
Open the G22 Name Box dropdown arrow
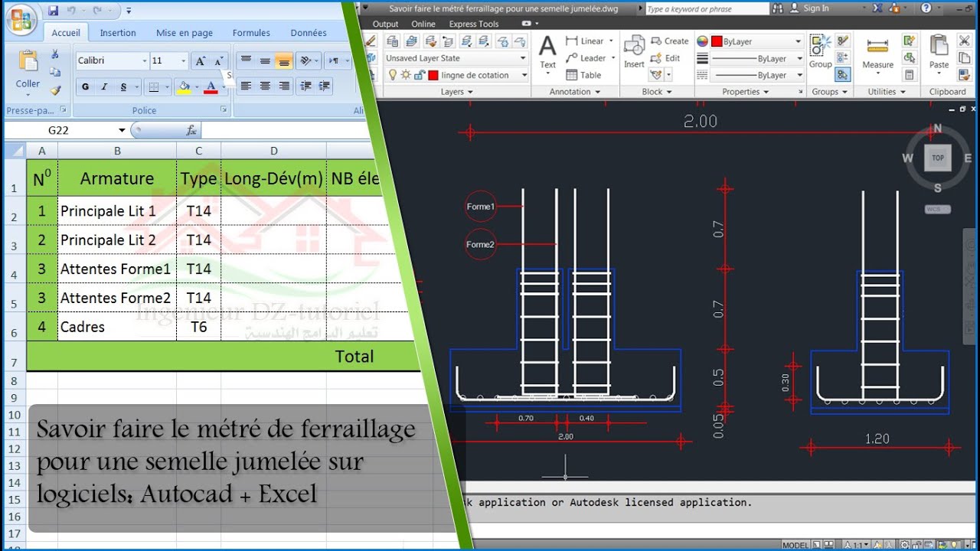point(122,130)
